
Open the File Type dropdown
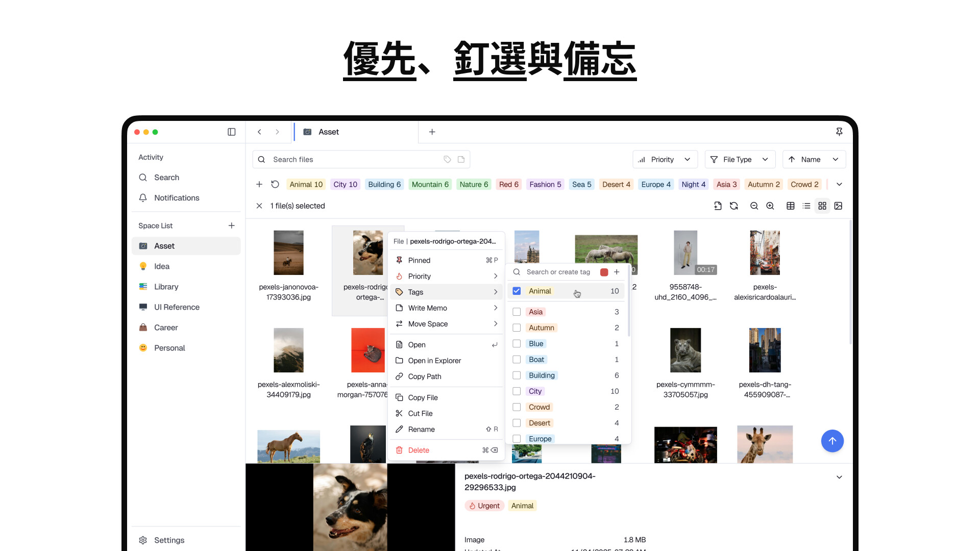[x=740, y=160]
